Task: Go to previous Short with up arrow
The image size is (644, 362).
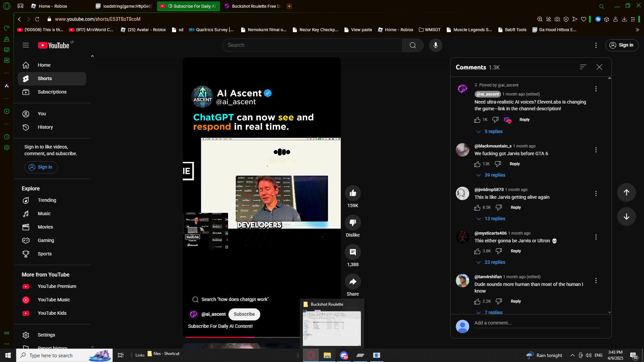Action: [x=626, y=192]
